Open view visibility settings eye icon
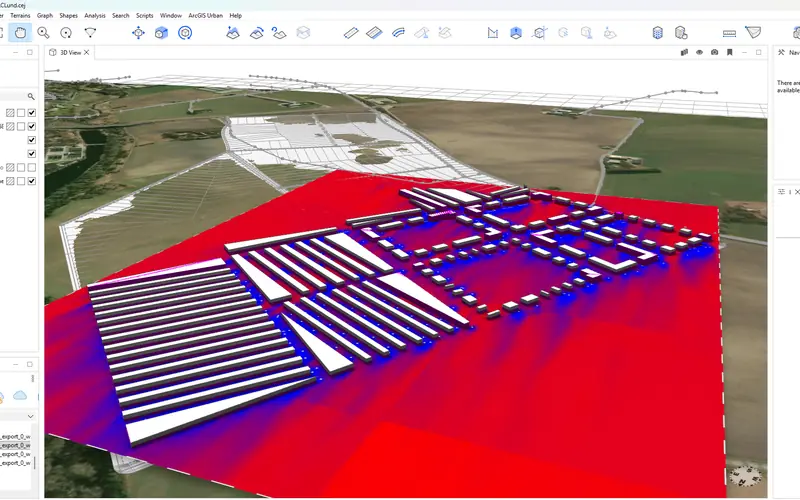The width and height of the screenshot is (800, 500). click(x=699, y=53)
